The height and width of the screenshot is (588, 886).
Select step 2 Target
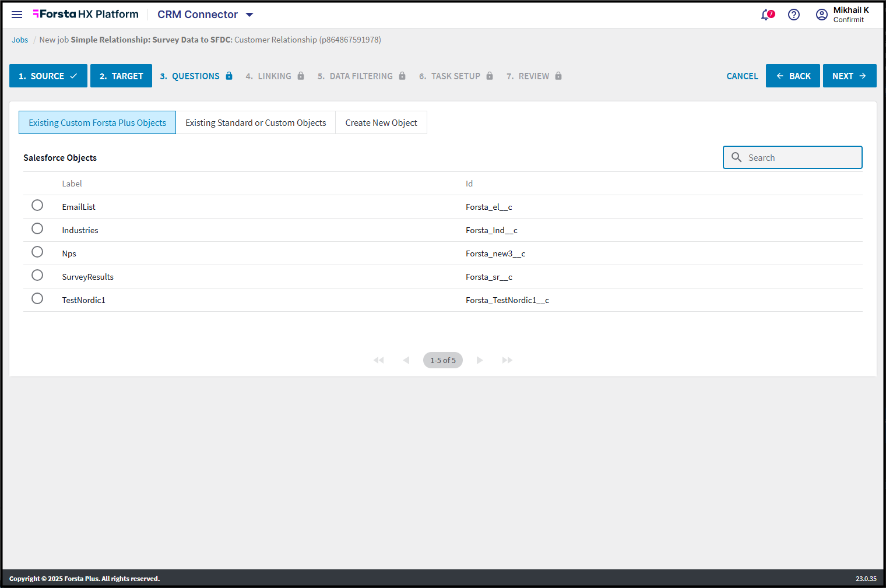click(x=121, y=76)
